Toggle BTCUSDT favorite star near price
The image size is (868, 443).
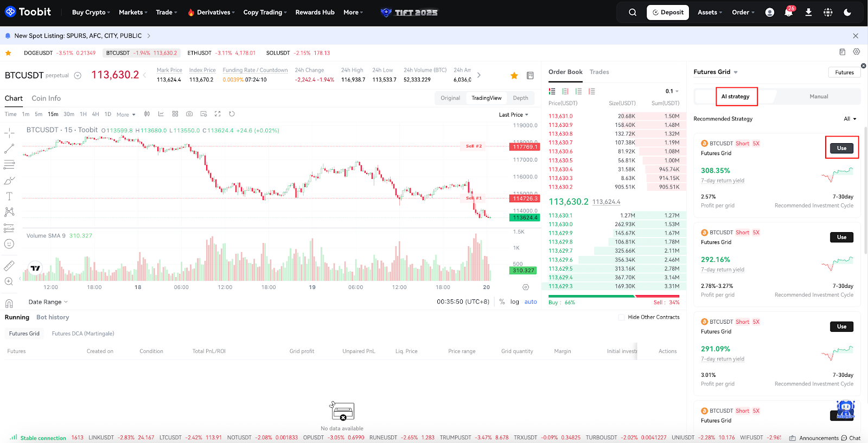[x=514, y=75]
